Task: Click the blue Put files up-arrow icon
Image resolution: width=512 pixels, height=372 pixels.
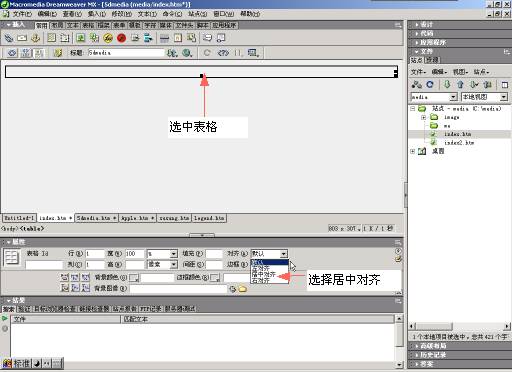Action: 460,85
